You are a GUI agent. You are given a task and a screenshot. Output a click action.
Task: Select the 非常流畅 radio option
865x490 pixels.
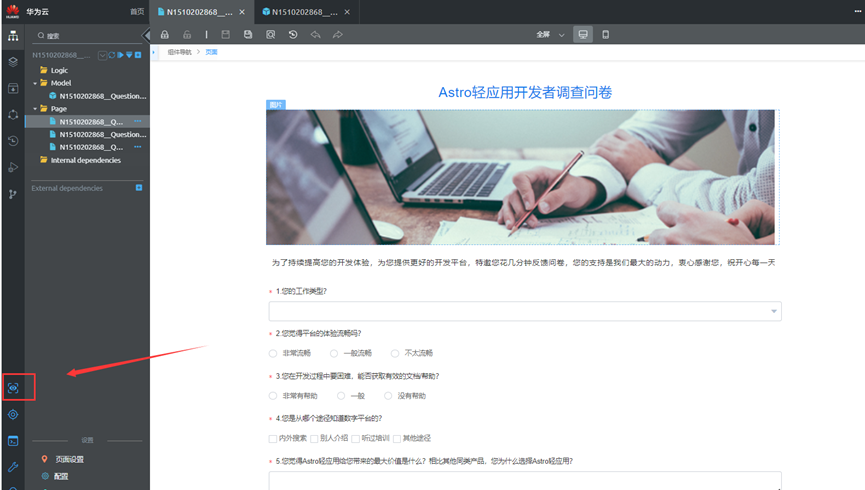[273, 353]
